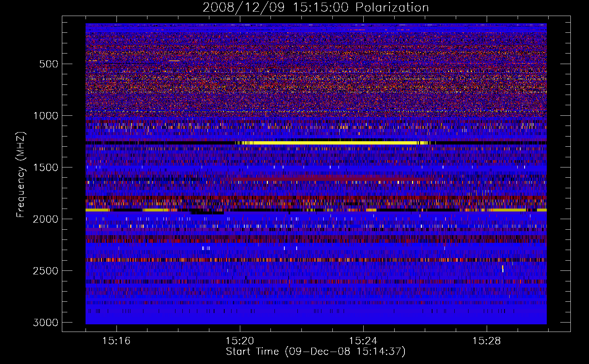The height and width of the screenshot is (364, 589).
Task: Click the 15:16 time tick label
Action: [x=116, y=341]
